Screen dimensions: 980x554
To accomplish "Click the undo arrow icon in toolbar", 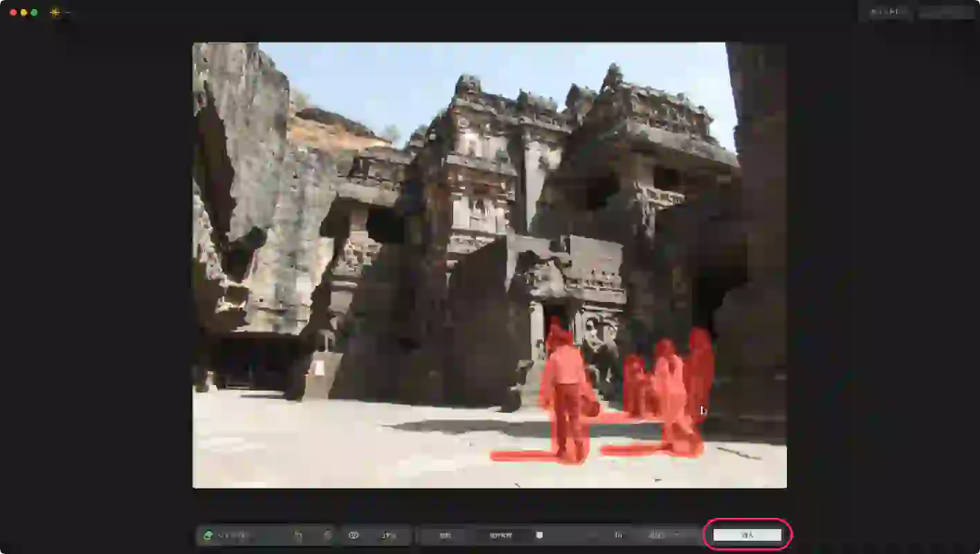I will point(298,535).
